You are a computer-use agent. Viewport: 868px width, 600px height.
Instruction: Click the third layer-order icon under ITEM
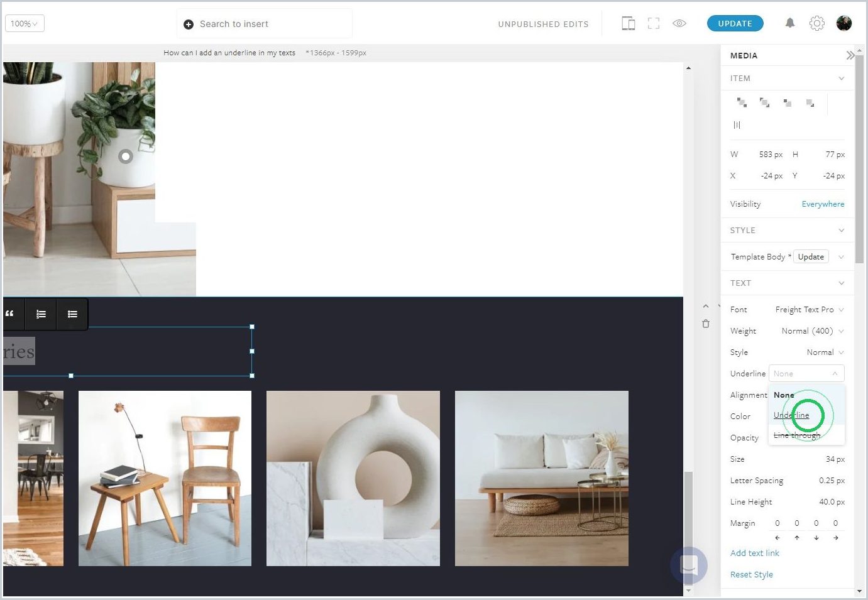(x=787, y=102)
